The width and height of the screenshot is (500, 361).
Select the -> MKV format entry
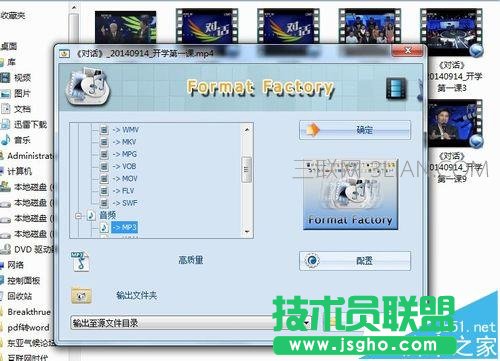124,142
